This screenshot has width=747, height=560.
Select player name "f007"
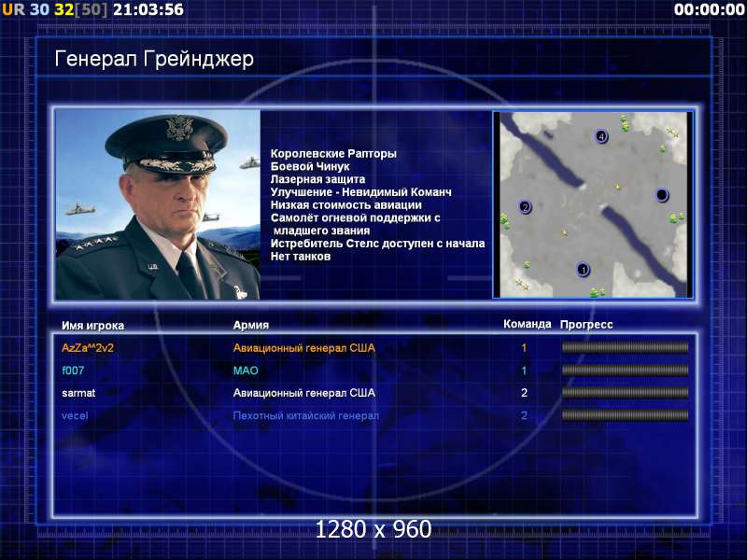click(73, 370)
